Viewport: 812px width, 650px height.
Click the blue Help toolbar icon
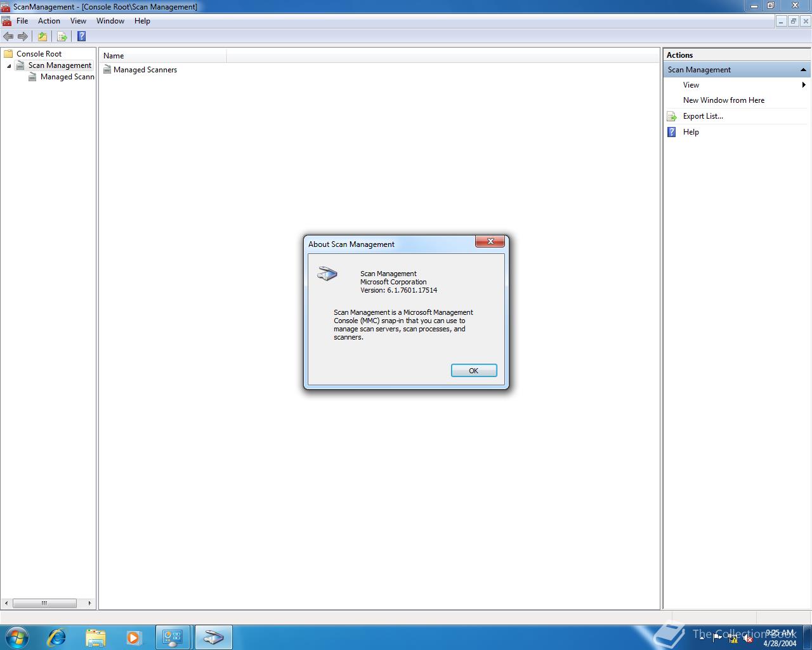(x=81, y=36)
